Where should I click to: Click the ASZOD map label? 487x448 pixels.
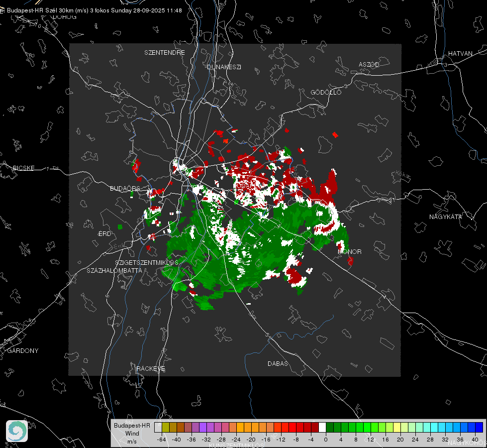pos(369,64)
